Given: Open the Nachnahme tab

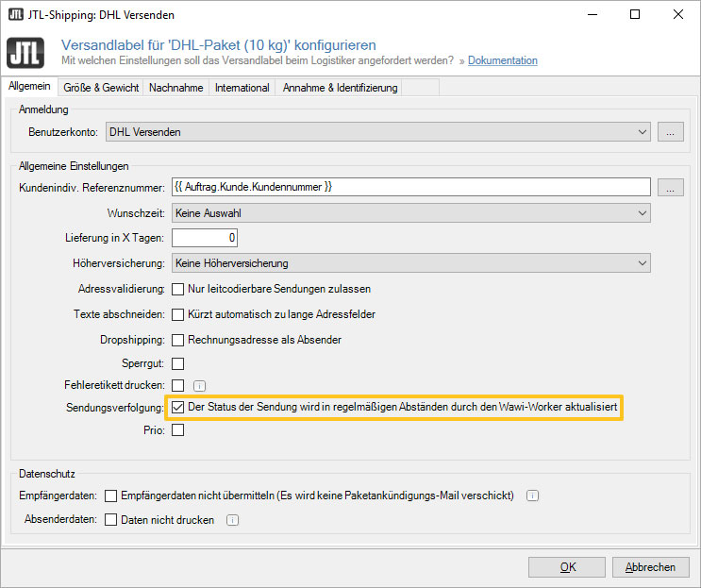Looking at the screenshot, I should [176, 88].
